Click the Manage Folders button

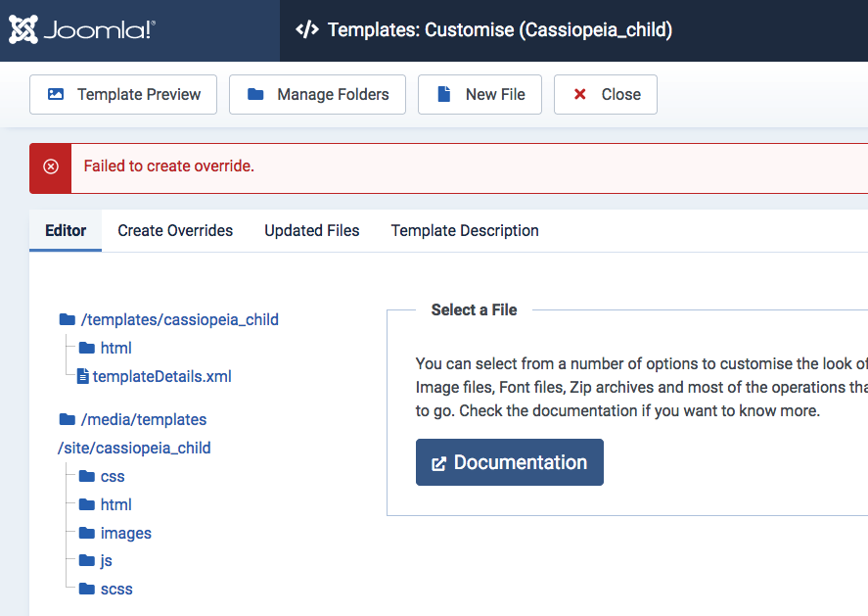[317, 95]
